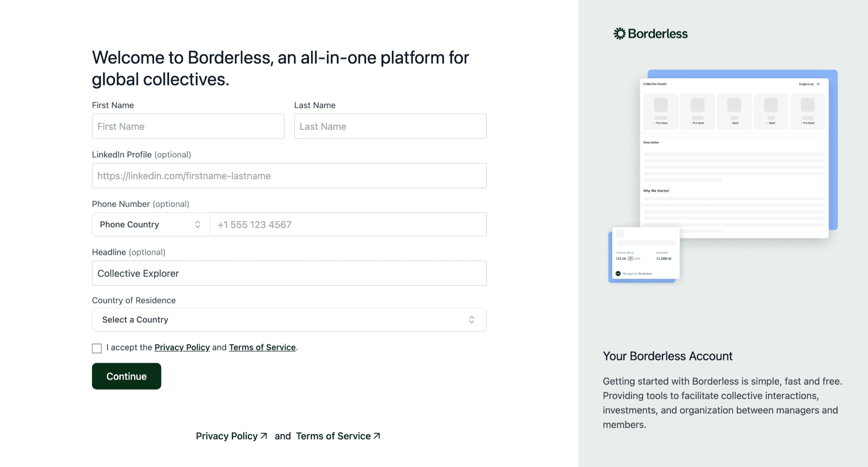Check the accept Privacy Policy and Terms box
The width and height of the screenshot is (868, 467).
[97, 348]
